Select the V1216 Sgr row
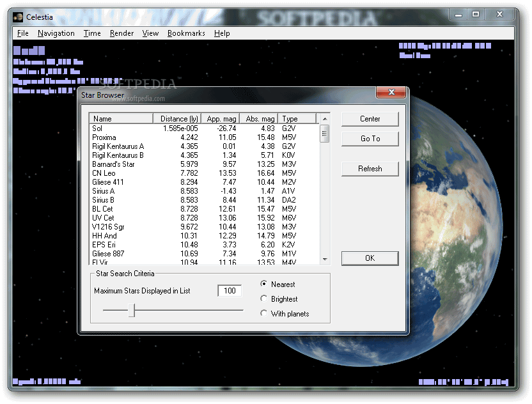The image size is (532, 404). [x=203, y=226]
